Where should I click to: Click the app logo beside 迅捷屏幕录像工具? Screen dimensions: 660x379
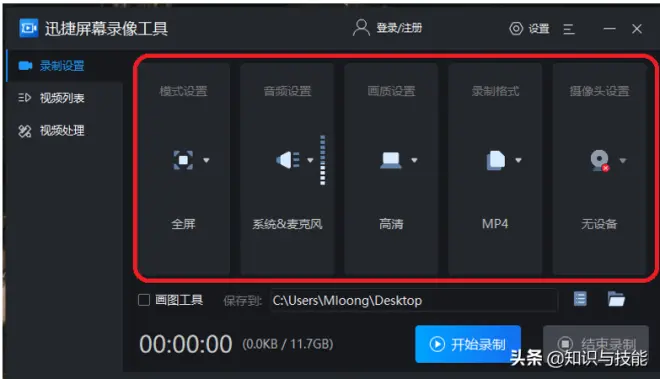click(29, 28)
